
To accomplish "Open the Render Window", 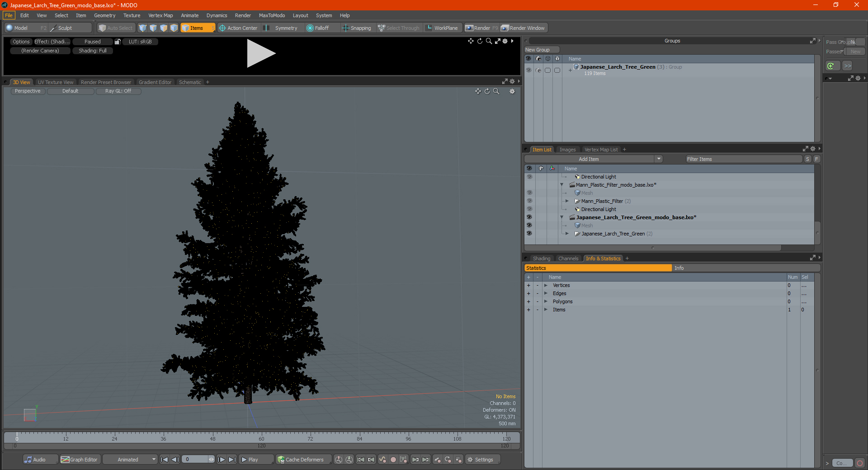I will point(524,28).
